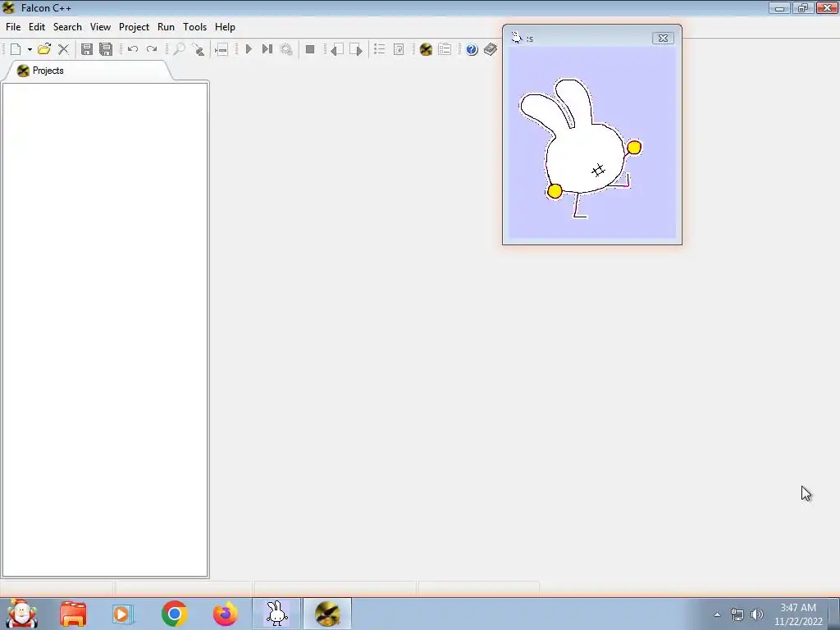The height and width of the screenshot is (630, 840).
Task: Click the Santa start button on taskbar
Action: coord(21,614)
